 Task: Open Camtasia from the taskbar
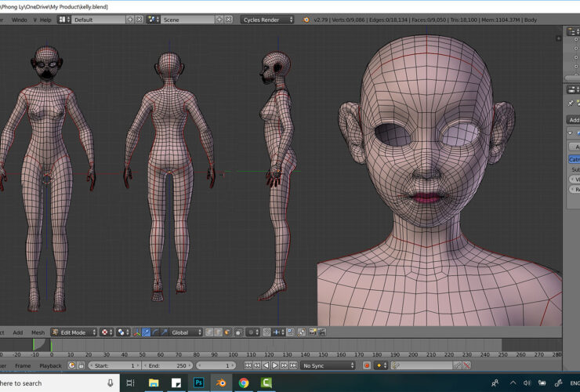266,383
